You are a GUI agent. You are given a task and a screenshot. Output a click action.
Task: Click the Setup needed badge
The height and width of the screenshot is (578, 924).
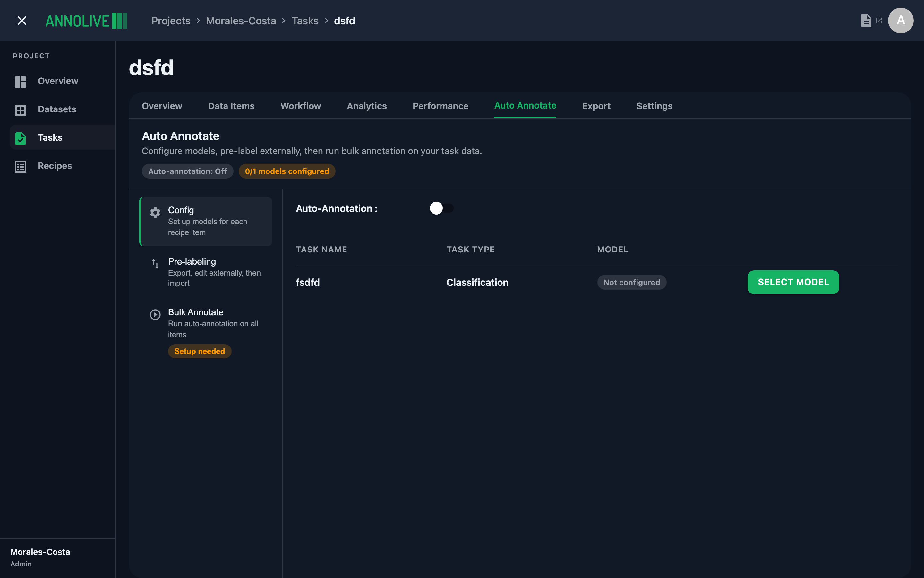pos(199,351)
